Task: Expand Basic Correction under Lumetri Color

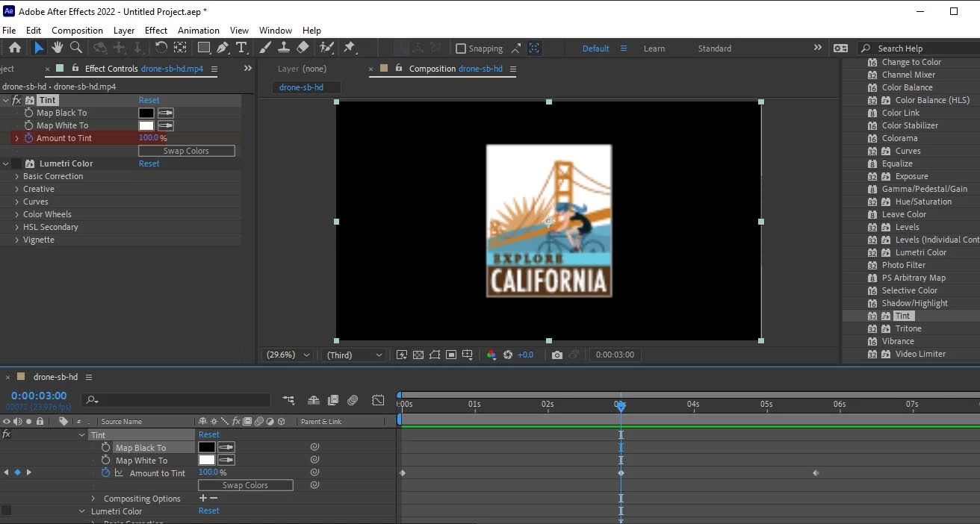Action: (x=17, y=176)
